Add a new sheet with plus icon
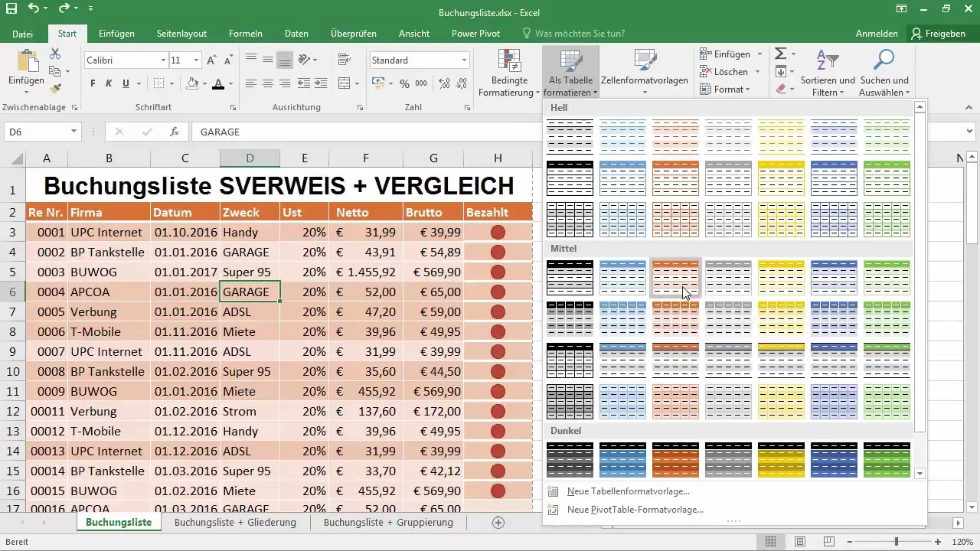Viewport: 980px width, 551px height. point(498,523)
